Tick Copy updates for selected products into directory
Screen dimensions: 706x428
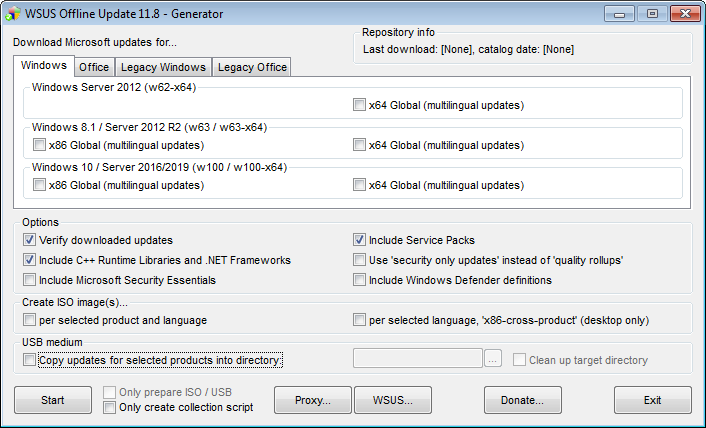point(29,360)
